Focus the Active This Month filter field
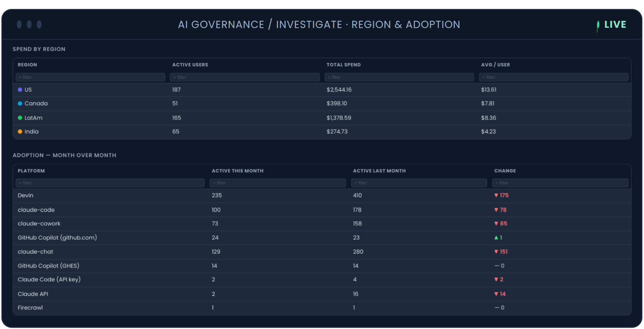This screenshot has height=329, width=644. tap(278, 183)
